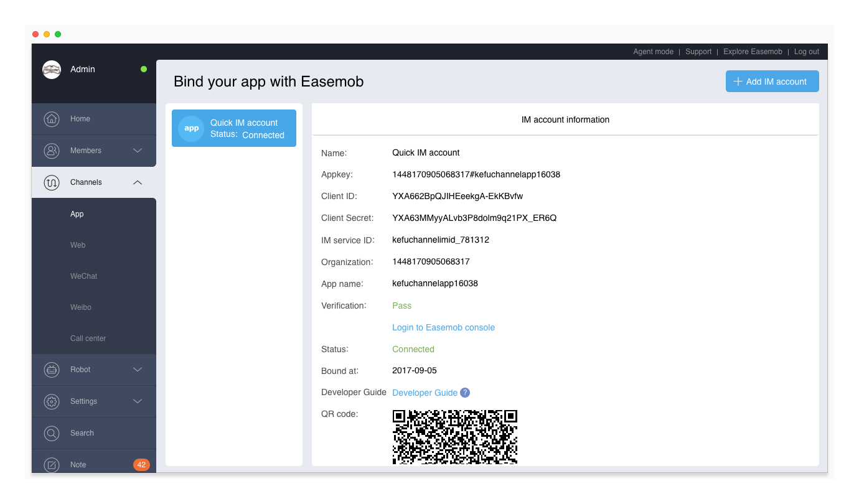
Task: Click Log out
Action: pos(807,52)
